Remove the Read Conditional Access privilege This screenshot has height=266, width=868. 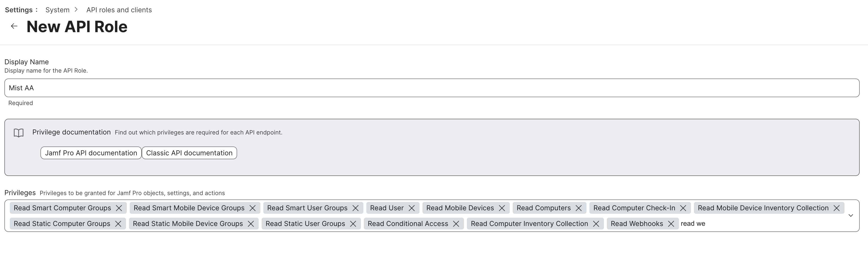click(456, 224)
